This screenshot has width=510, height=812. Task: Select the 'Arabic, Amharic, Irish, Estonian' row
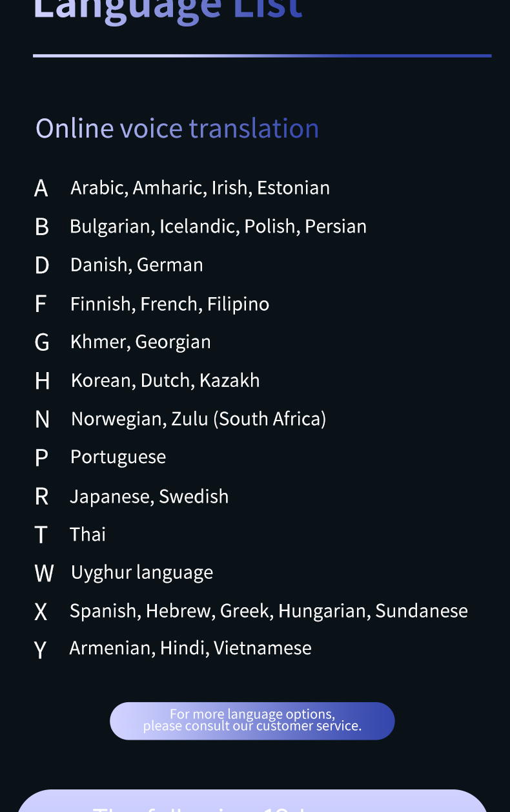click(x=200, y=188)
